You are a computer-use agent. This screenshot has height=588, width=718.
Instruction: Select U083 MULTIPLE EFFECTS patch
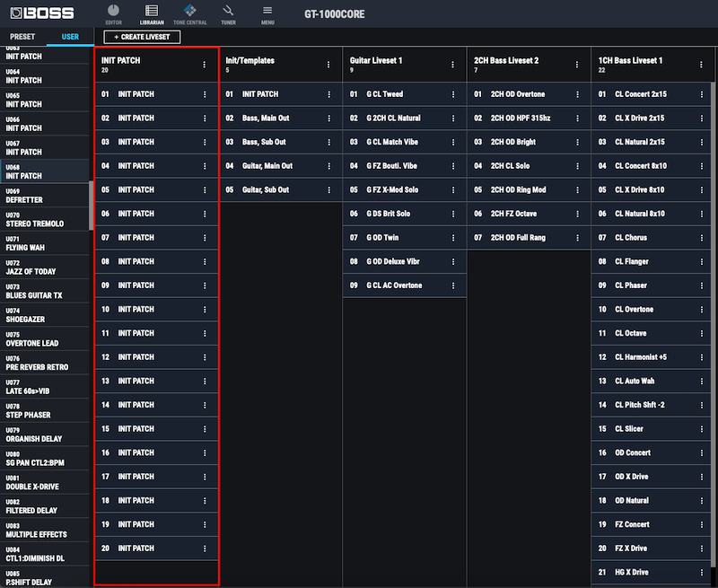44,530
